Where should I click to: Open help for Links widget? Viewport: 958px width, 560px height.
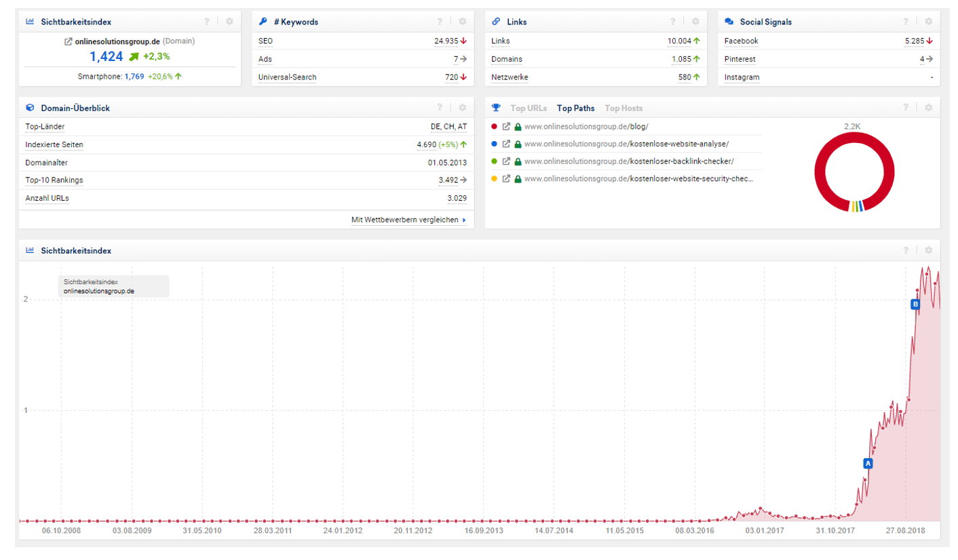[x=673, y=22]
